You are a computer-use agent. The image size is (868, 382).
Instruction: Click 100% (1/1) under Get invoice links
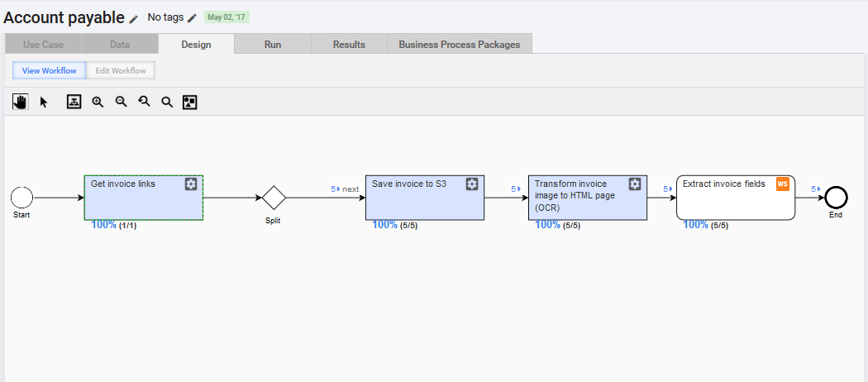113,226
